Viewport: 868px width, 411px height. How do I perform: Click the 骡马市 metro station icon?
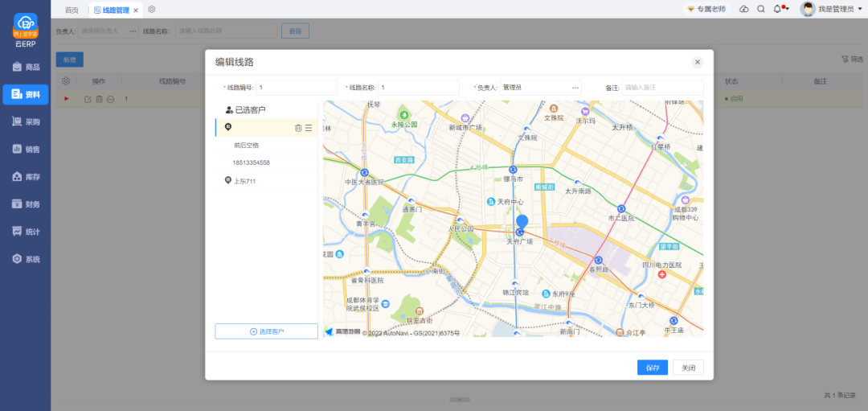tap(513, 170)
